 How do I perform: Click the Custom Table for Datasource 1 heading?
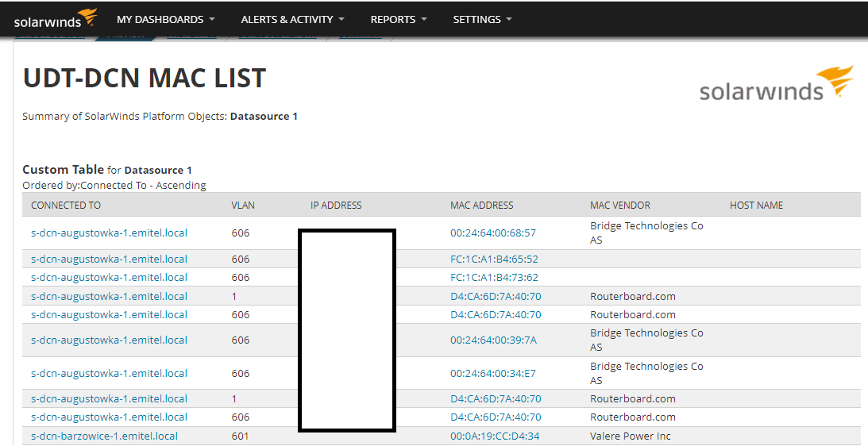pyautogui.click(x=107, y=170)
